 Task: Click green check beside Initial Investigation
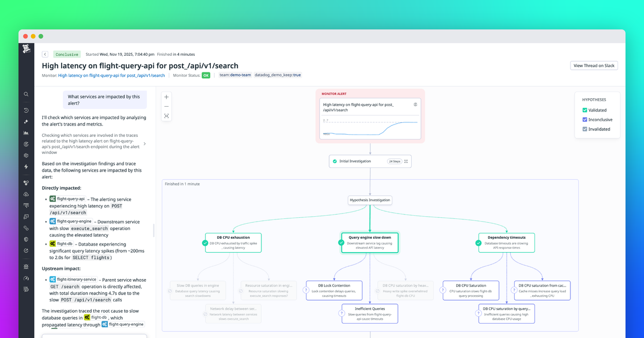335,161
